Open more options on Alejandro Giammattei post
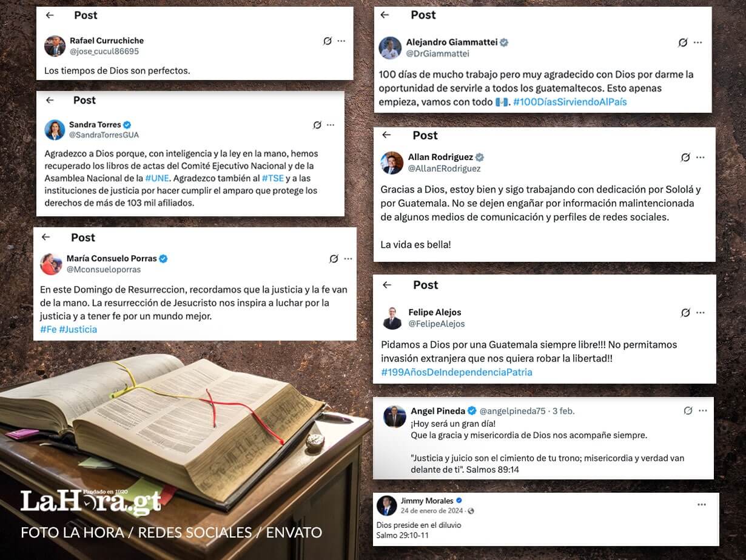The width and height of the screenshot is (746, 560). pos(698,42)
